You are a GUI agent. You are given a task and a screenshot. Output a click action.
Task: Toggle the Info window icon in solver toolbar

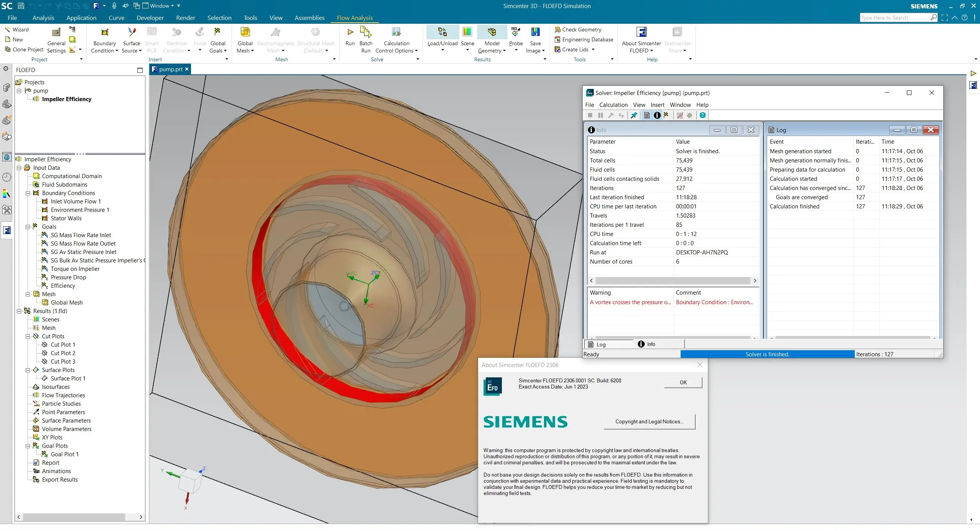pyautogui.click(x=657, y=115)
